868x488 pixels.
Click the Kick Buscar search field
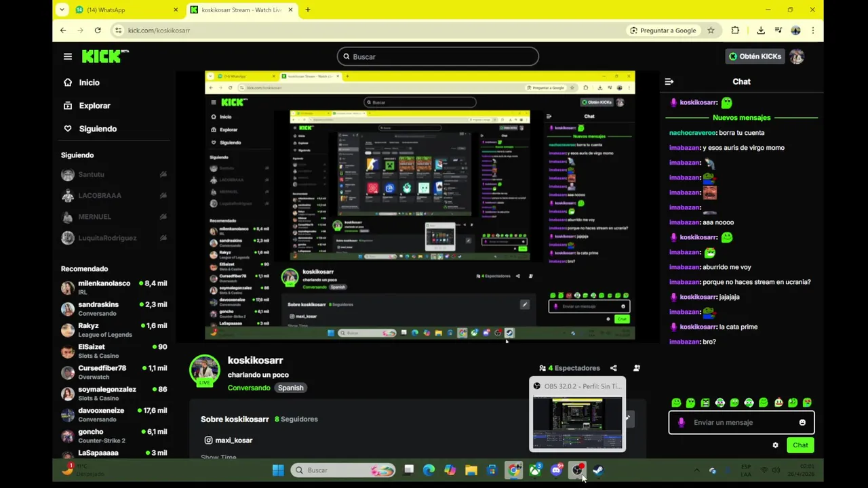coord(438,57)
